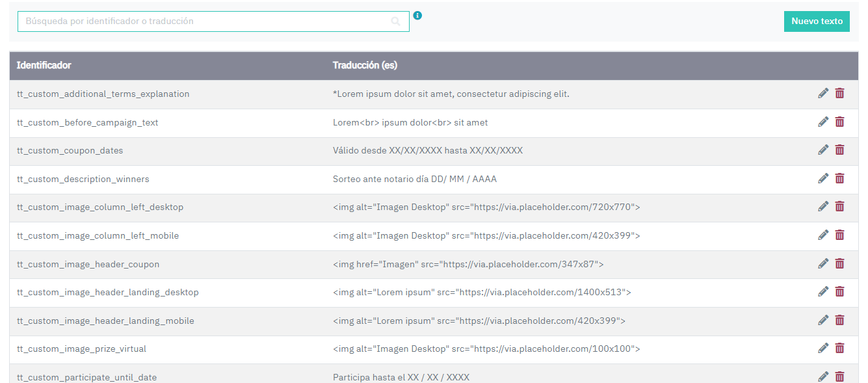Click the placeholder 347x87 image translation

tap(468, 265)
